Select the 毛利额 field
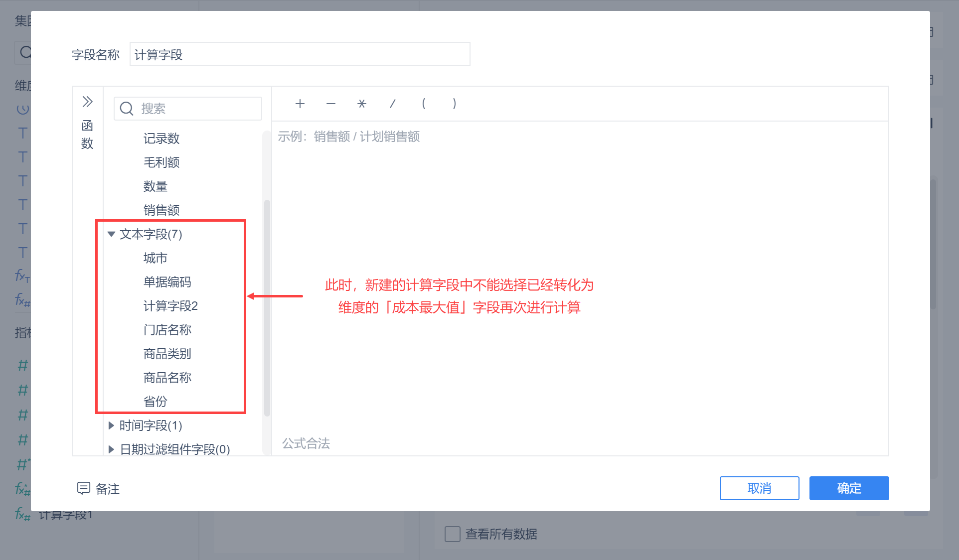 click(x=161, y=162)
